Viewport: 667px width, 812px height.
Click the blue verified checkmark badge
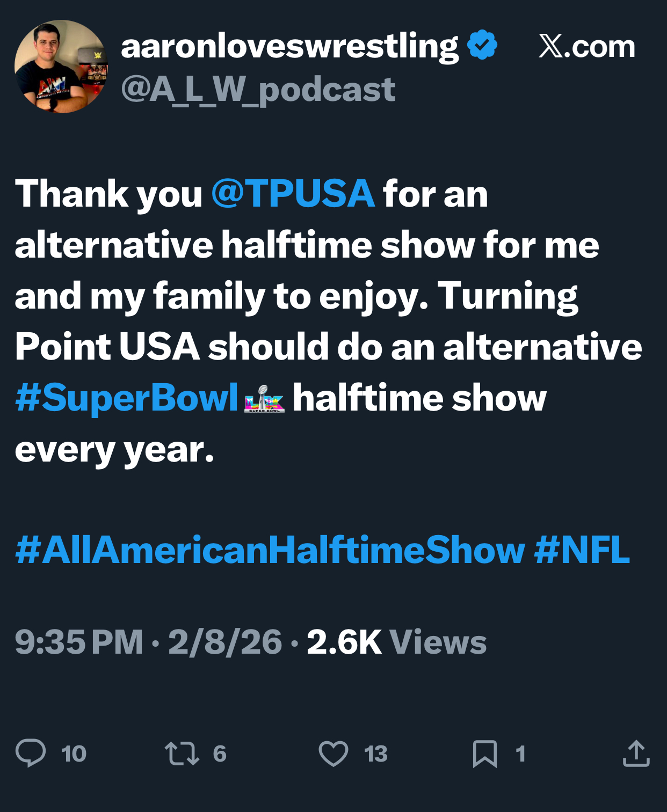[482, 45]
